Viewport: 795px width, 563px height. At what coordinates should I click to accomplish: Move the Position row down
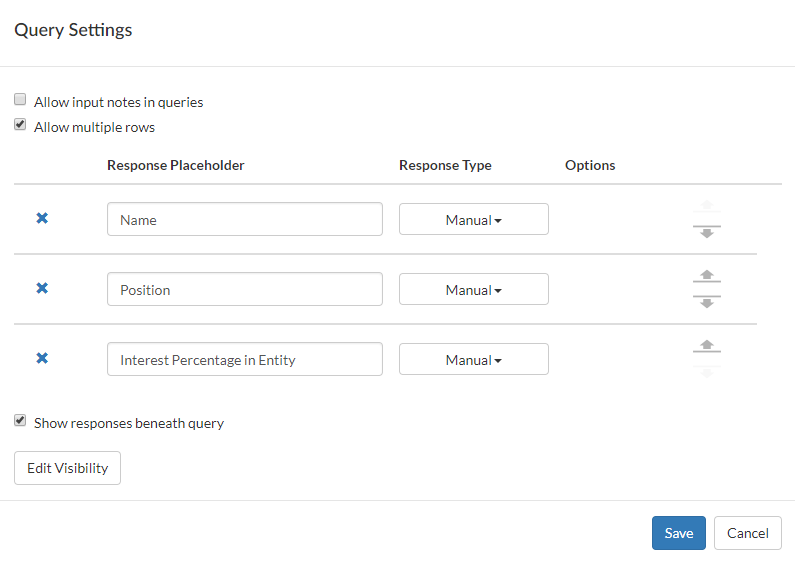tap(707, 302)
